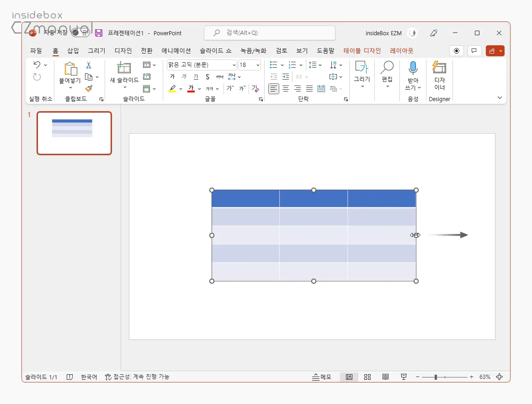Click the clear formatting eraser icon
The width and height of the screenshot is (532, 404).
tap(255, 89)
